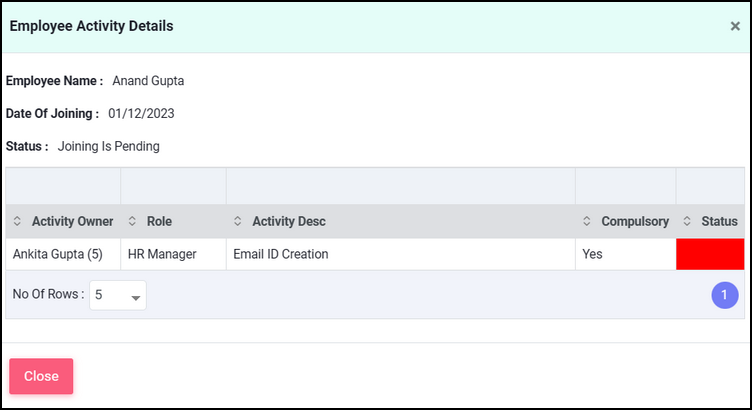Dismiss the dialog with the X icon

pos(735,26)
